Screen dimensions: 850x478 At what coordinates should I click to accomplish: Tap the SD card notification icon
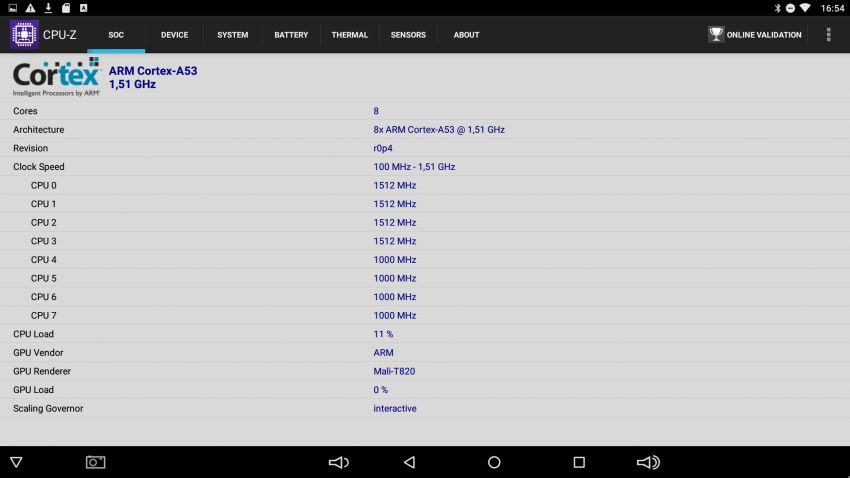pos(66,8)
